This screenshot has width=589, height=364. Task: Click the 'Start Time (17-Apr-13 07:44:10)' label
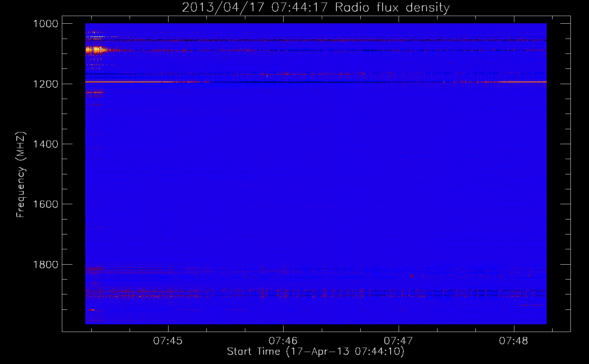pos(316,352)
